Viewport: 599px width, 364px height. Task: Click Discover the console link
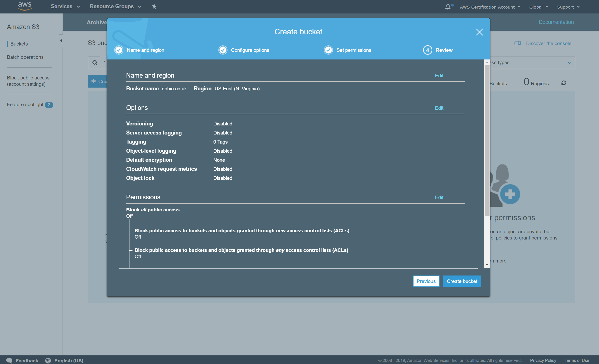(549, 43)
